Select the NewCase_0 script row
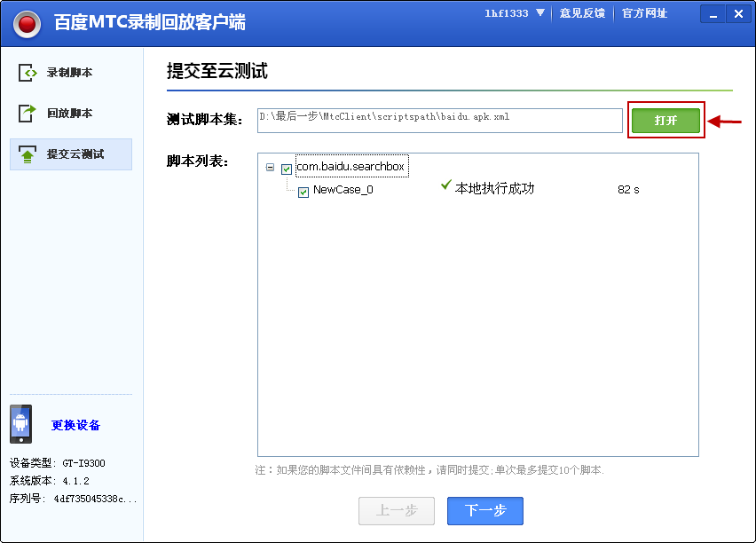This screenshot has height=543, width=756. pos(343,190)
